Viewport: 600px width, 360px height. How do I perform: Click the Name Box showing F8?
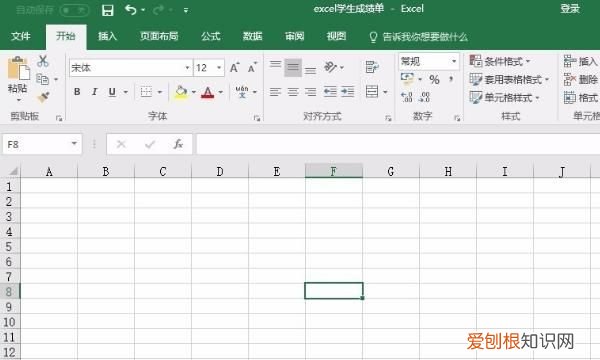(x=42, y=144)
